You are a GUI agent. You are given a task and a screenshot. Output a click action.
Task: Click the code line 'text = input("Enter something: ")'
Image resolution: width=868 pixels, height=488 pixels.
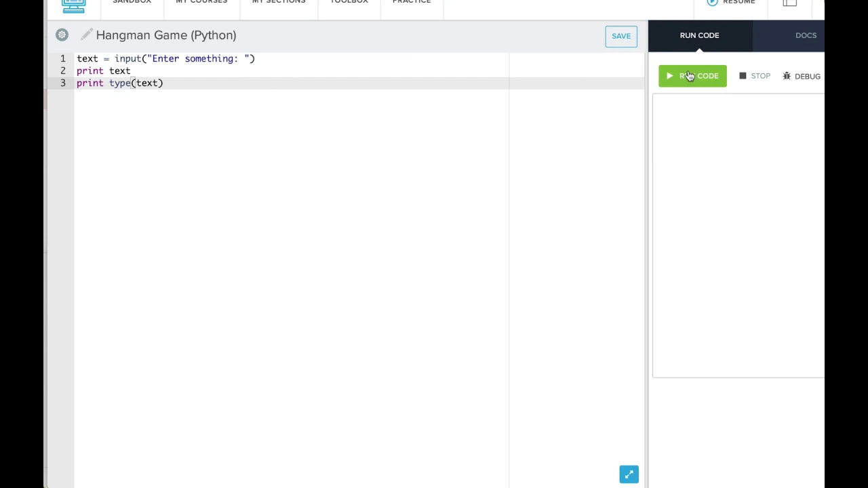coord(165,58)
